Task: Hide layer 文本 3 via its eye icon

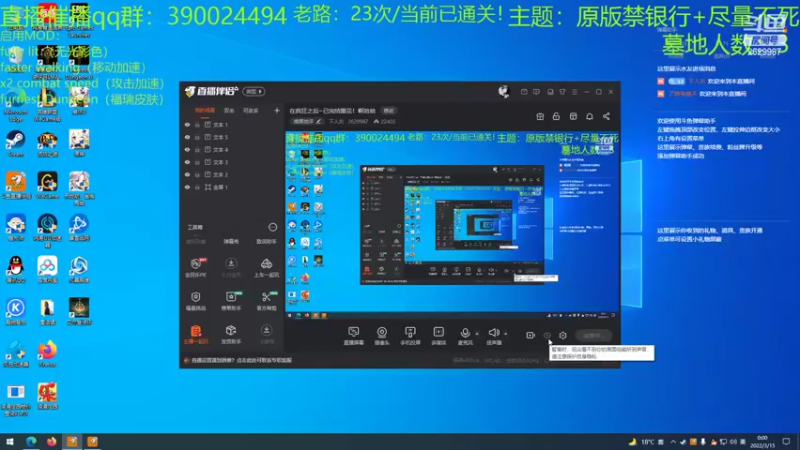Action: 187,162
